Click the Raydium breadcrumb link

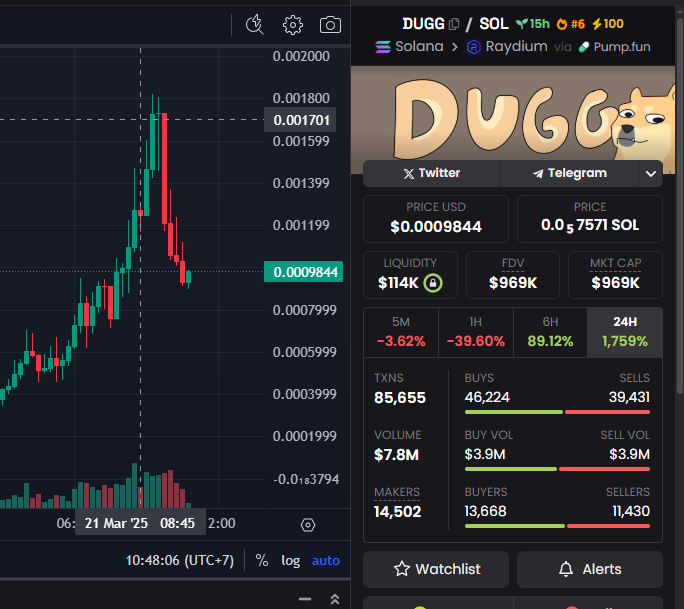tap(507, 47)
